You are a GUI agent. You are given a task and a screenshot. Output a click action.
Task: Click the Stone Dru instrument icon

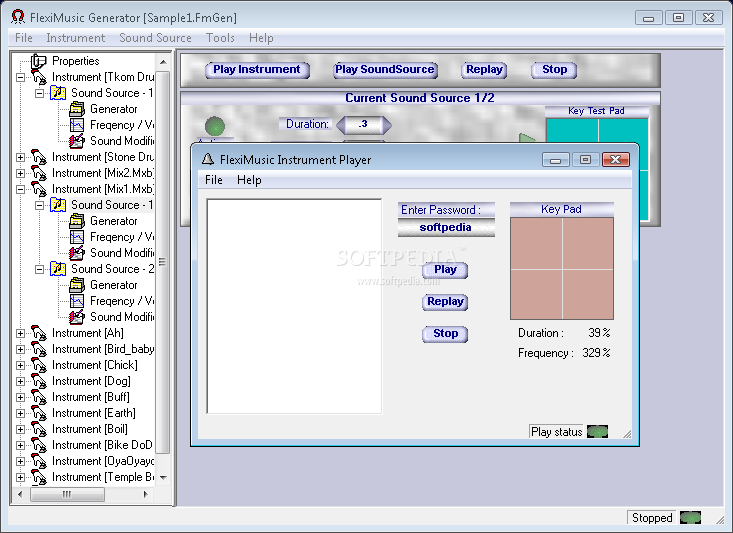point(39,157)
